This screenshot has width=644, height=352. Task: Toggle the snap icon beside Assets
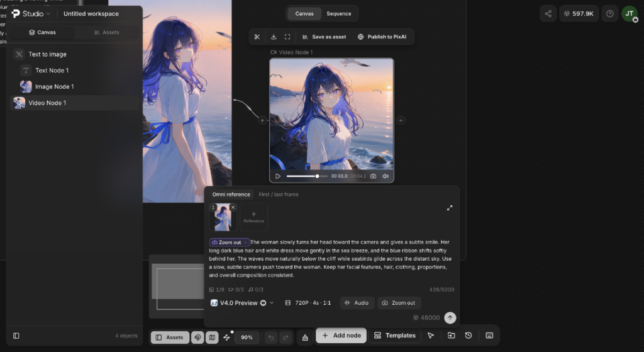click(197, 337)
